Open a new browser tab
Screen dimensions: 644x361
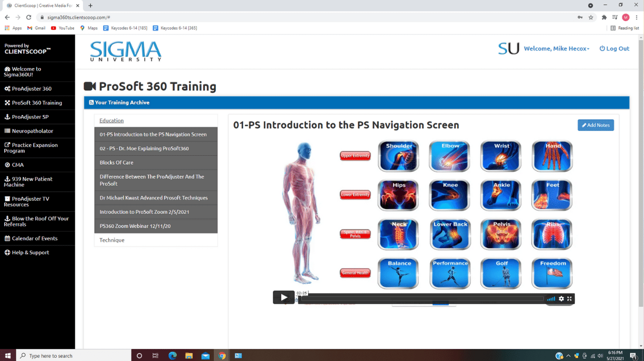click(x=90, y=6)
